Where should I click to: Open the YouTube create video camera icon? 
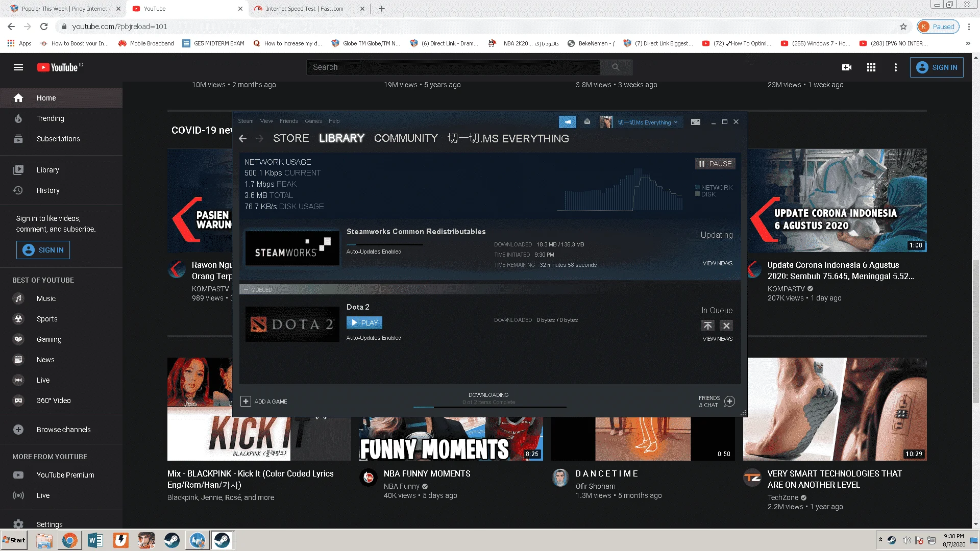pos(847,67)
